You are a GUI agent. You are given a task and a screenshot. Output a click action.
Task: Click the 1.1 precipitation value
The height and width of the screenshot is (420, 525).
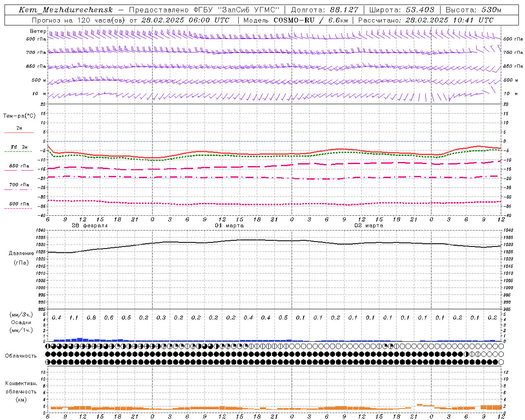click(74, 317)
